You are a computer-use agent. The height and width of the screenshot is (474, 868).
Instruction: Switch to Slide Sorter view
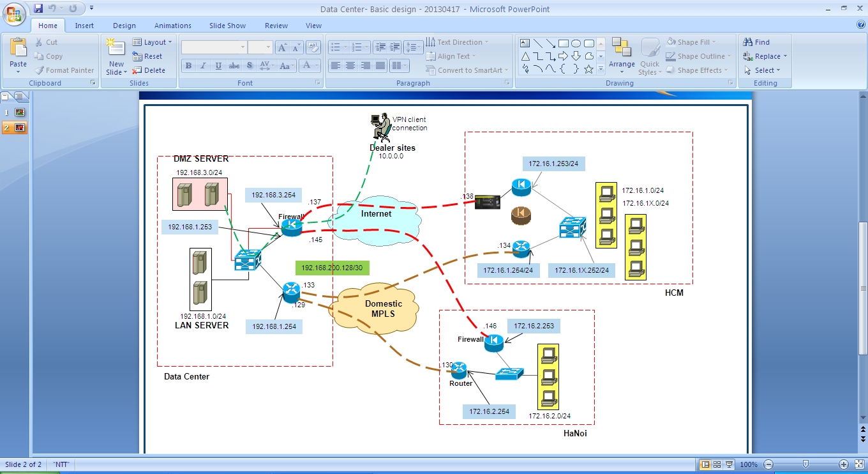coord(717,464)
